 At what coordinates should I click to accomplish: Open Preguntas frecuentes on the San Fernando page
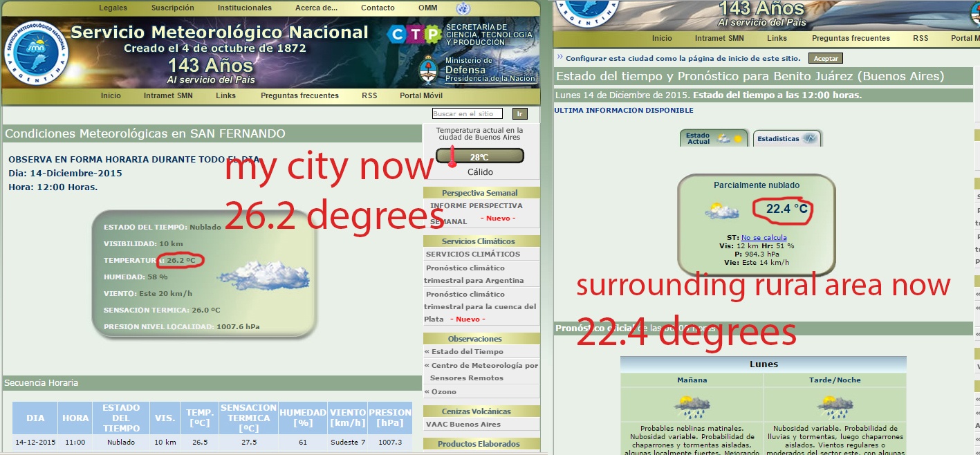[299, 95]
